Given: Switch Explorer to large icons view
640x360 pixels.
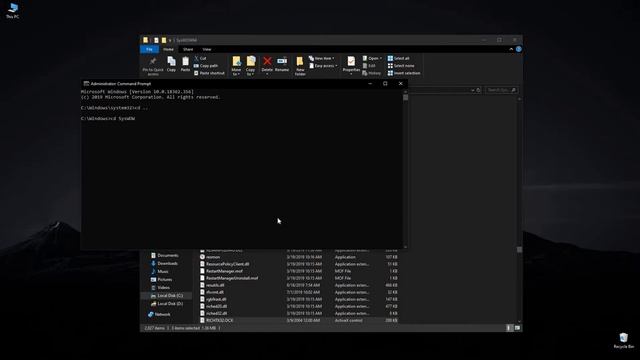Looking at the screenshot, I should point(517,328).
